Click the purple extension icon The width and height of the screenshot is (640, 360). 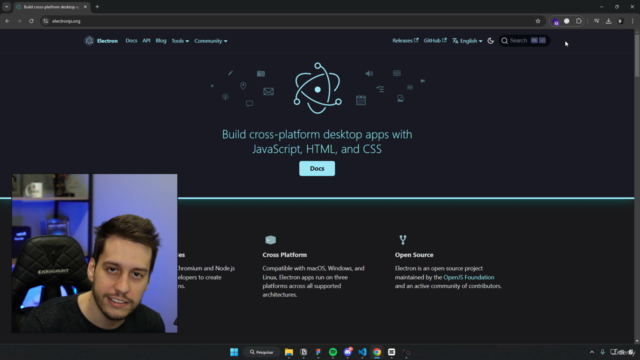pyautogui.click(x=556, y=21)
